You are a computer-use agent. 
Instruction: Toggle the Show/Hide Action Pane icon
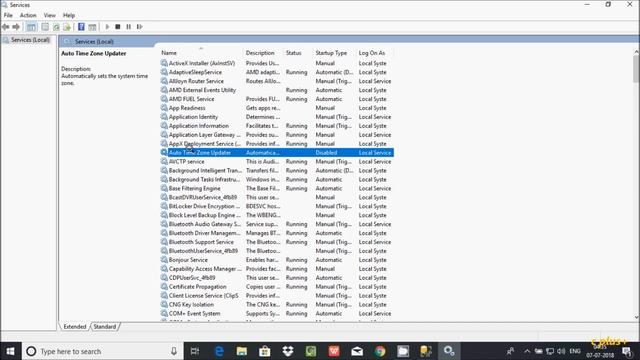coord(92,27)
